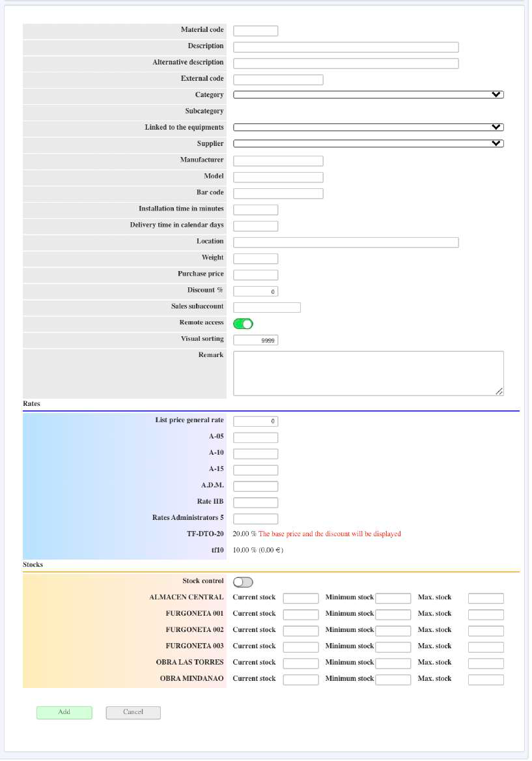Focus the Material code field
This screenshot has width=532, height=761.
point(255,31)
